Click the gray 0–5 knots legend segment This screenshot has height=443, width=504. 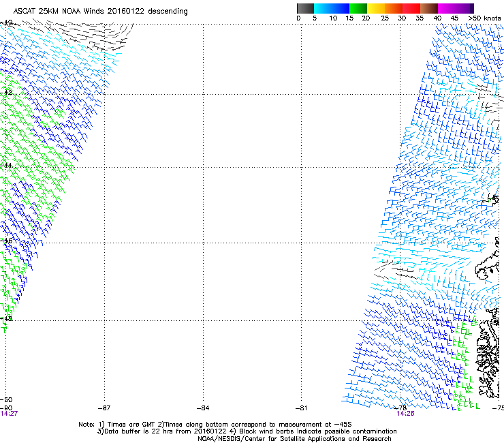click(305, 8)
